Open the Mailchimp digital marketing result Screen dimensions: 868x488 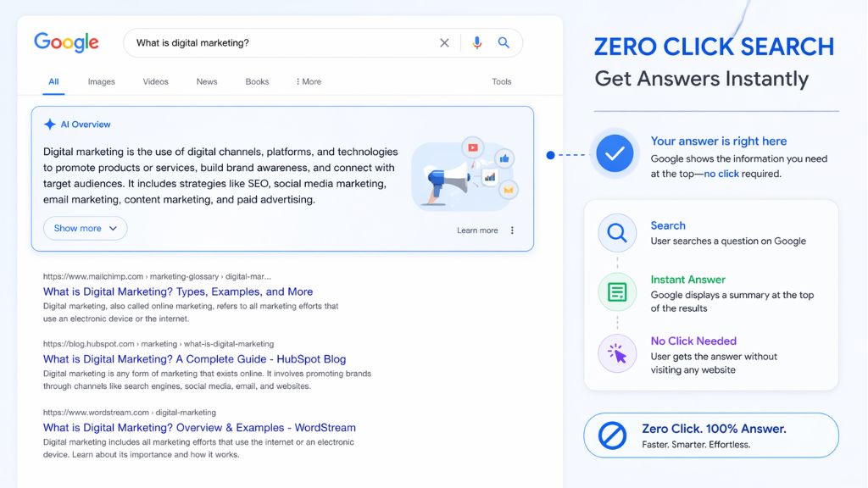(178, 291)
